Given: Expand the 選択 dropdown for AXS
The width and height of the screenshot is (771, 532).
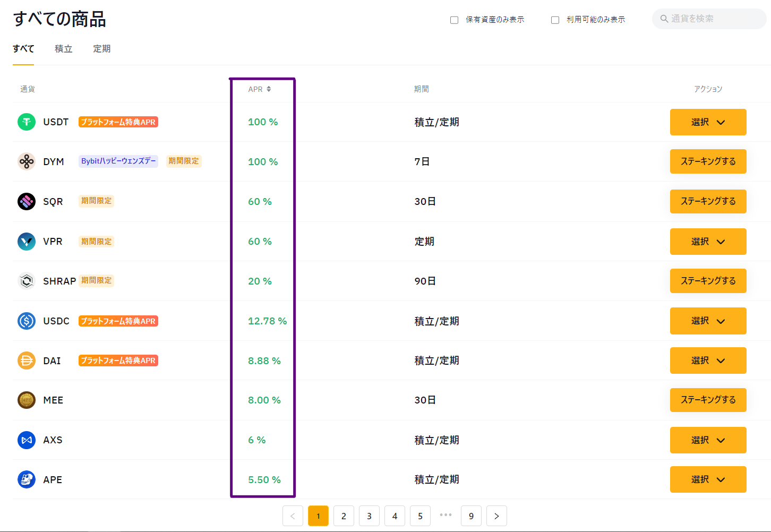Looking at the screenshot, I should [708, 440].
